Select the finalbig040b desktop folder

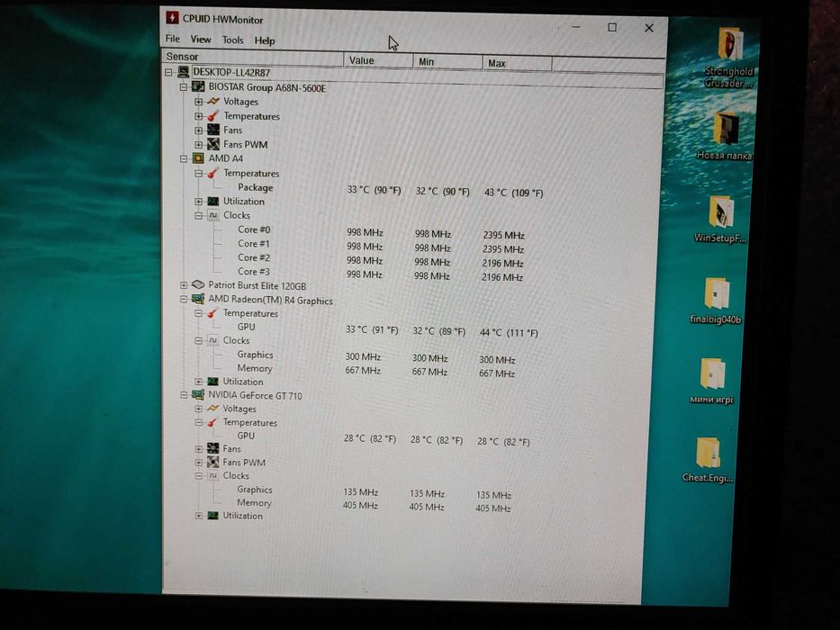(x=716, y=301)
